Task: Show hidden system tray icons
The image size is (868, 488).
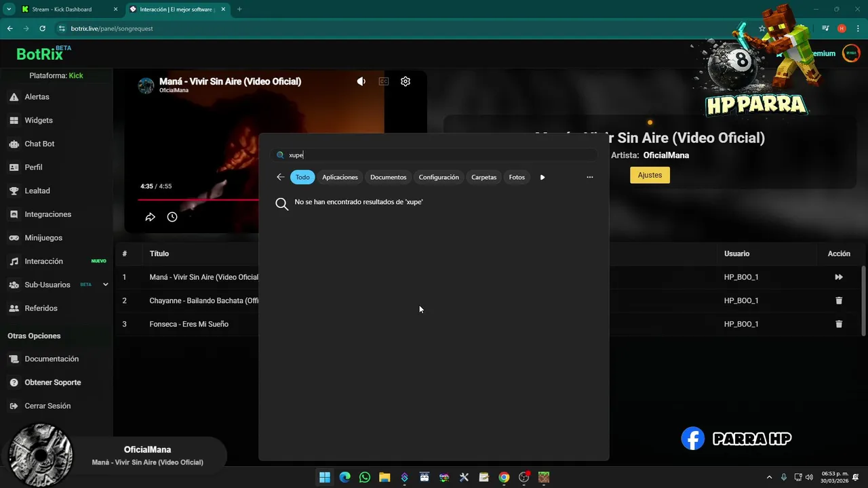Action: pos(769,477)
